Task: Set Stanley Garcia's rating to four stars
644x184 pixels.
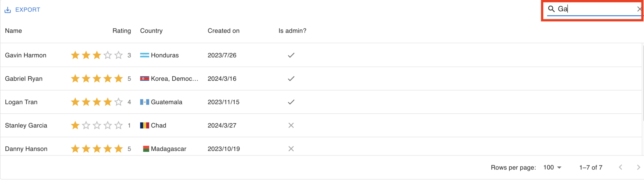Action: click(x=108, y=125)
